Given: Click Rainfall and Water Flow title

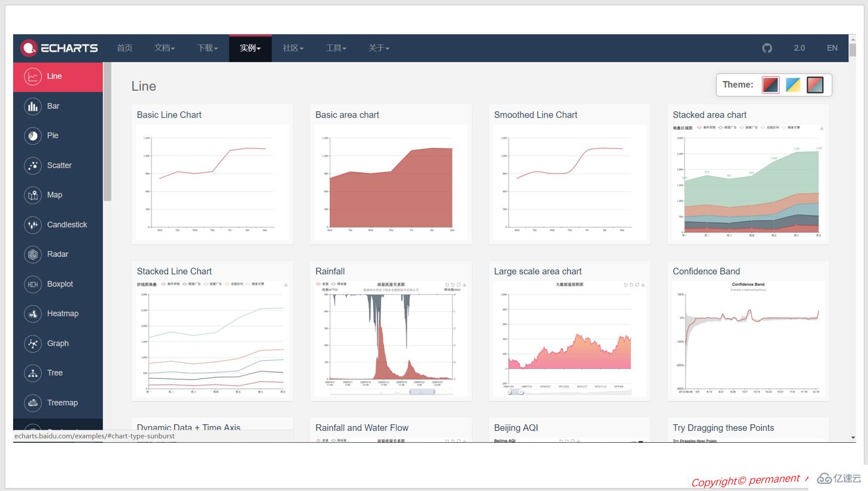Looking at the screenshot, I should [362, 428].
